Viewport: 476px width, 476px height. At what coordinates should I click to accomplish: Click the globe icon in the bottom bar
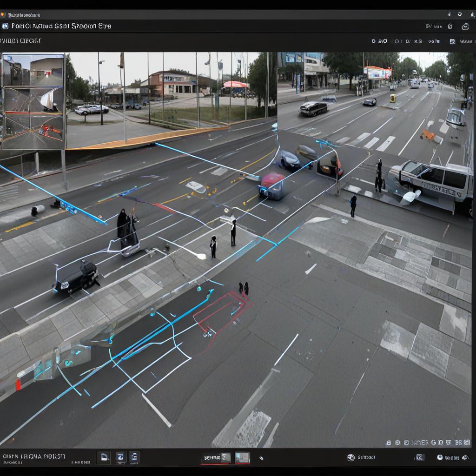pyautogui.click(x=351, y=457)
